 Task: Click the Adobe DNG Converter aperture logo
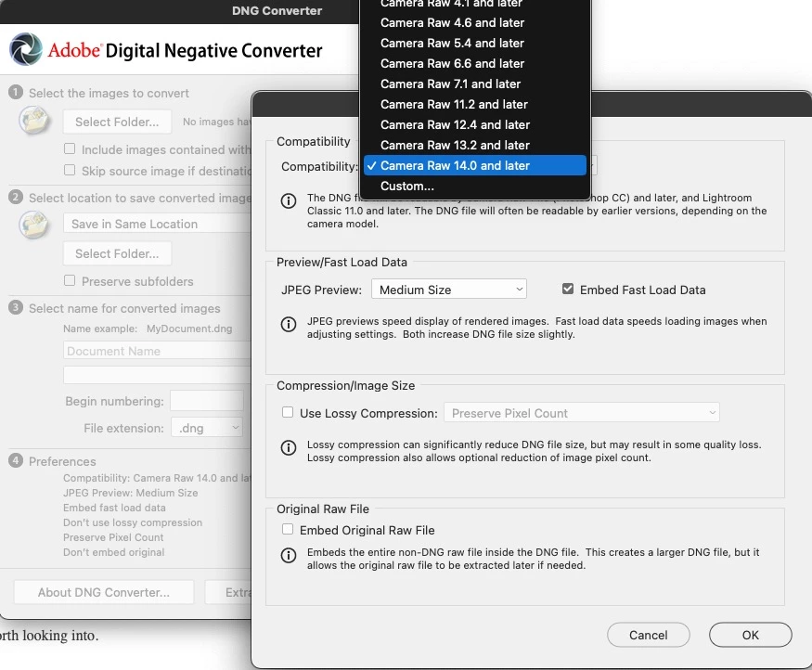click(x=26, y=49)
